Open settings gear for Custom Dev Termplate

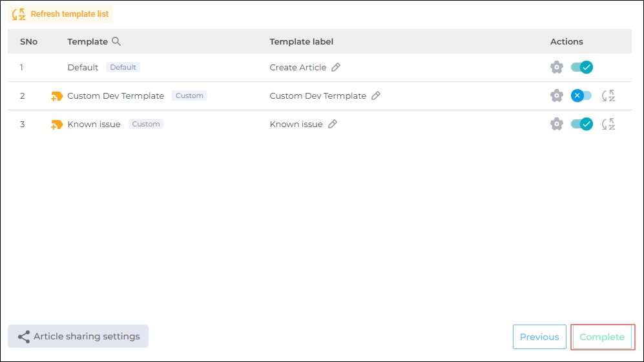click(x=557, y=96)
